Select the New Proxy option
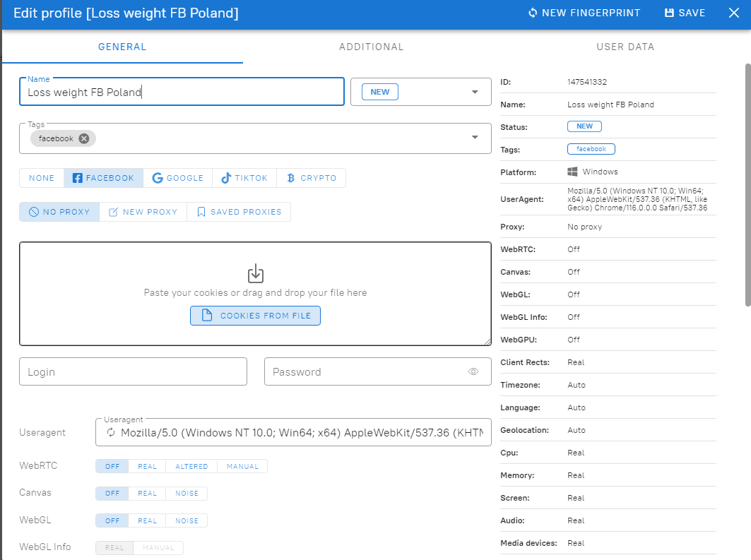The height and width of the screenshot is (560, 751). 143,212
